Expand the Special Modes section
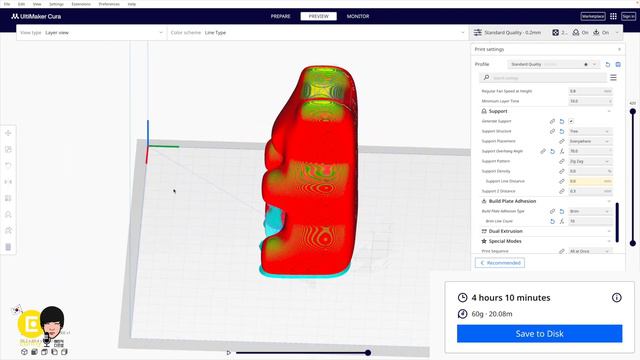The image size is (640, 360). (546, 241)
